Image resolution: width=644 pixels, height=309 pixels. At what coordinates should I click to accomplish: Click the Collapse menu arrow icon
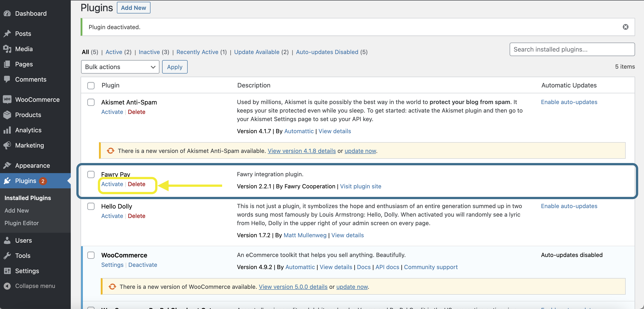pyautogui.click(x=7, y=286)
